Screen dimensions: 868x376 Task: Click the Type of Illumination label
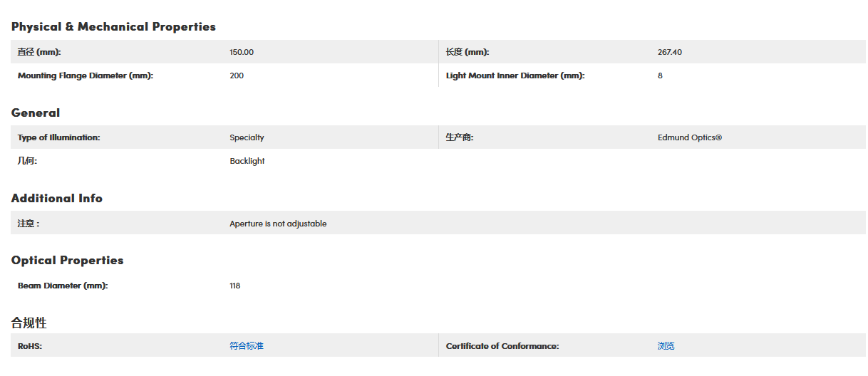coord(59,137)
